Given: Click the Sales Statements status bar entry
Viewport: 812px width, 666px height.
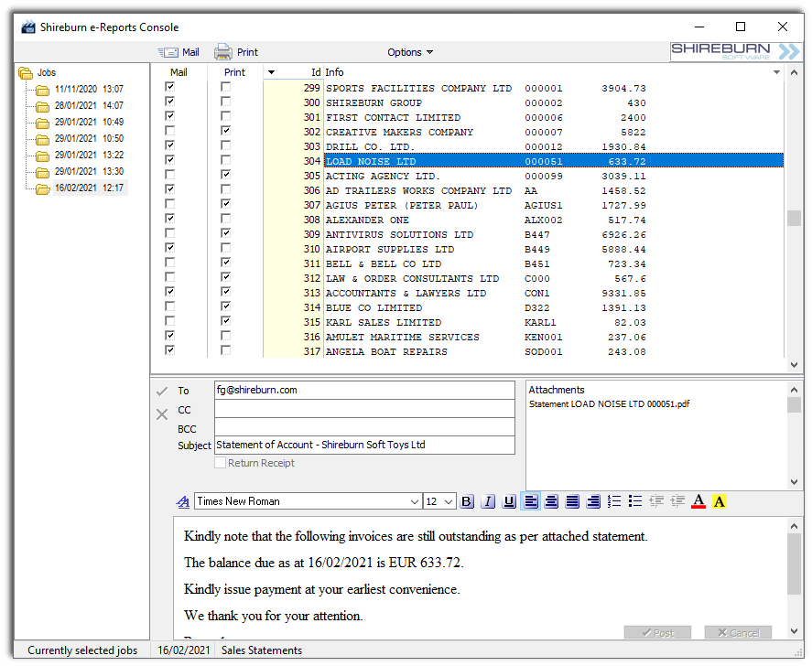Looking at the screenshot, I should (262, 650).
